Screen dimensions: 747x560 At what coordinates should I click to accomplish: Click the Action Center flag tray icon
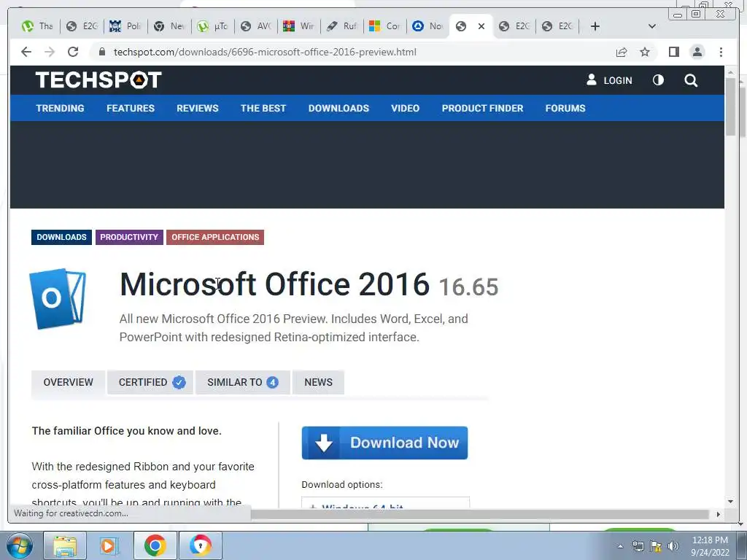pyautogui.click(x=656, y=546)
